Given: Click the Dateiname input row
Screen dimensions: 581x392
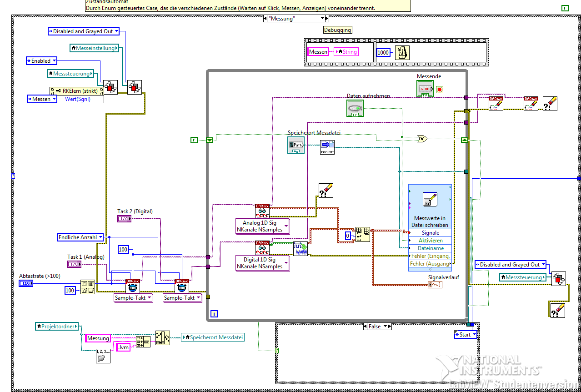Looking at the screenshot, I should (430, 248).
